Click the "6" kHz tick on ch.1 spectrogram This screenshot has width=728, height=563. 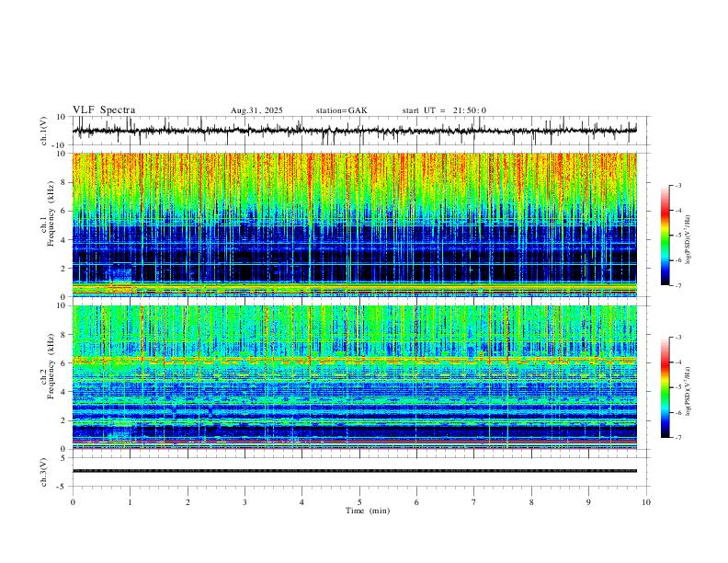[63, 211]
